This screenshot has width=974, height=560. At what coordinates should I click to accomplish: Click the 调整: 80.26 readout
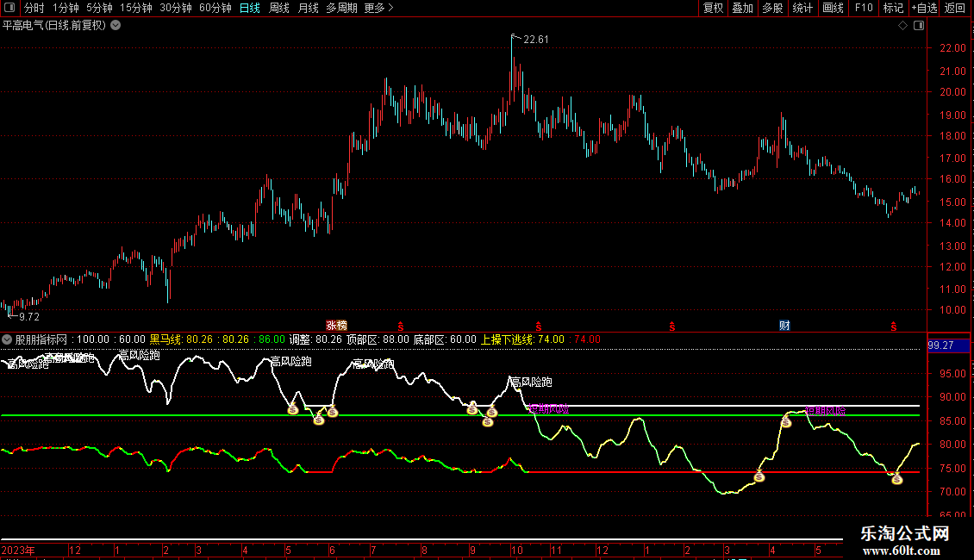[315, 339]
